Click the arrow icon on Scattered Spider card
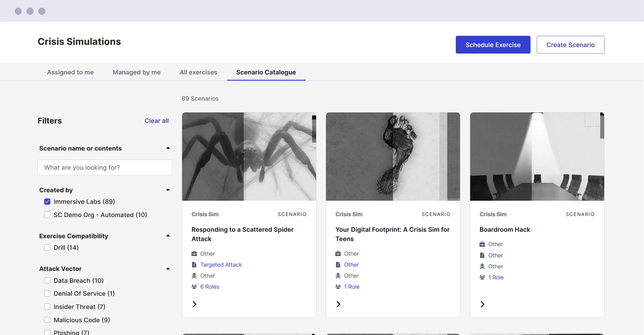Image resolution: width=644 pixels, height=335 pixels. (x=194, y=304)
